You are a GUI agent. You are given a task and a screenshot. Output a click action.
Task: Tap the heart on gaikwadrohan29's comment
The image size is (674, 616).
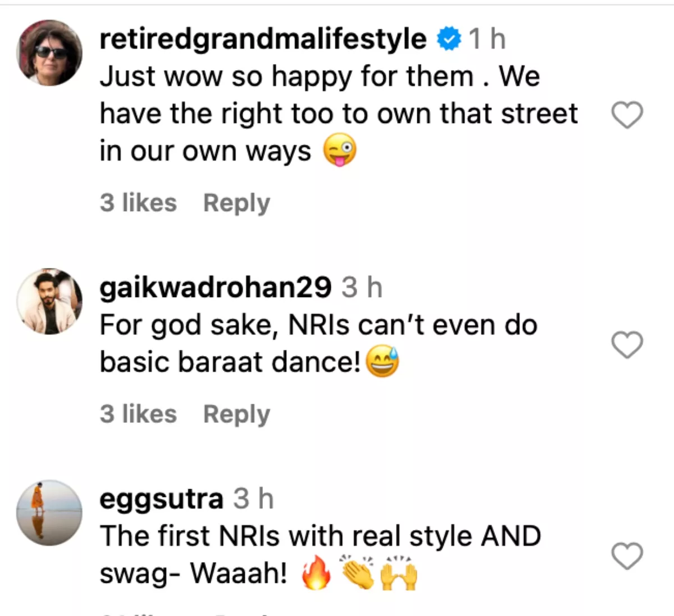point(627,344)
